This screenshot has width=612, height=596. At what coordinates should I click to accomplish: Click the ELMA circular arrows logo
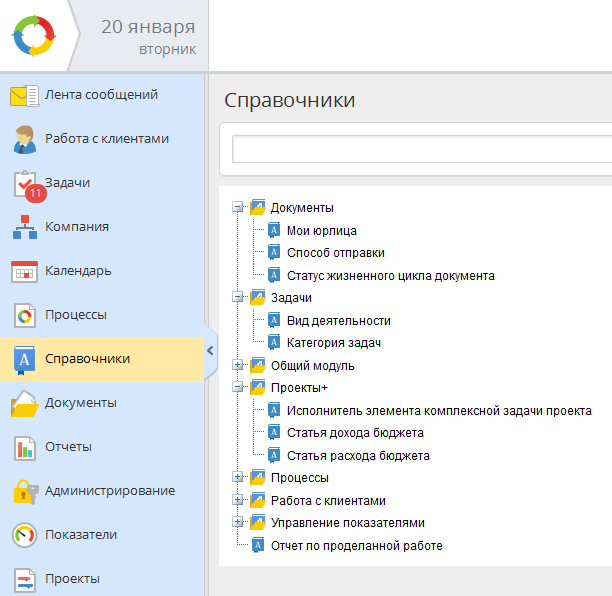click(x=34, y=36)
